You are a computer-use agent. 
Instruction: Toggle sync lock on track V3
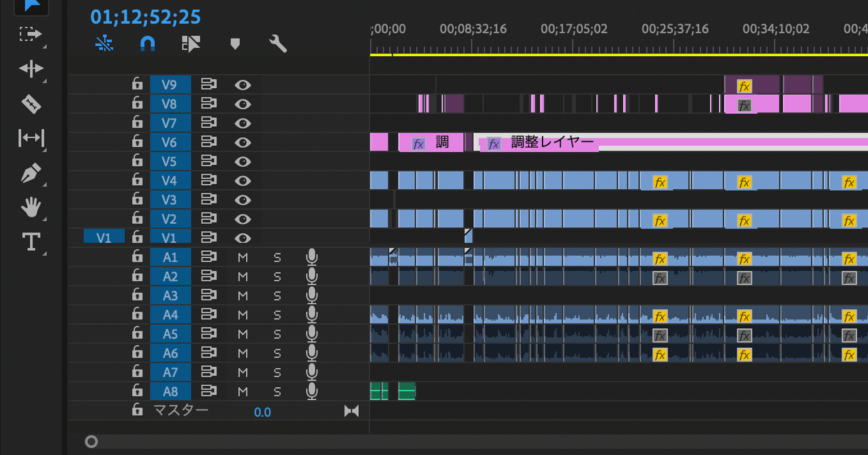pyautogui.click(x=208, y=199)
